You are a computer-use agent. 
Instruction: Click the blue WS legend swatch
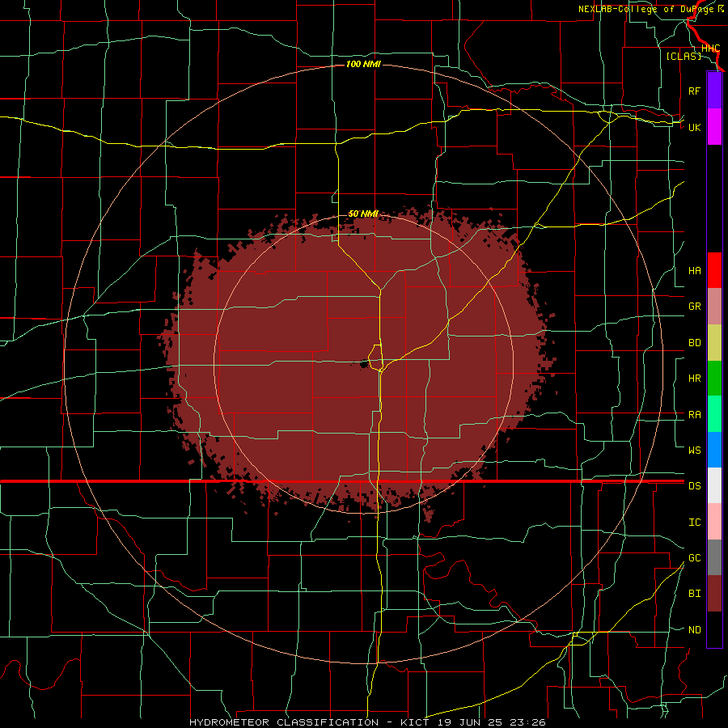714,450
